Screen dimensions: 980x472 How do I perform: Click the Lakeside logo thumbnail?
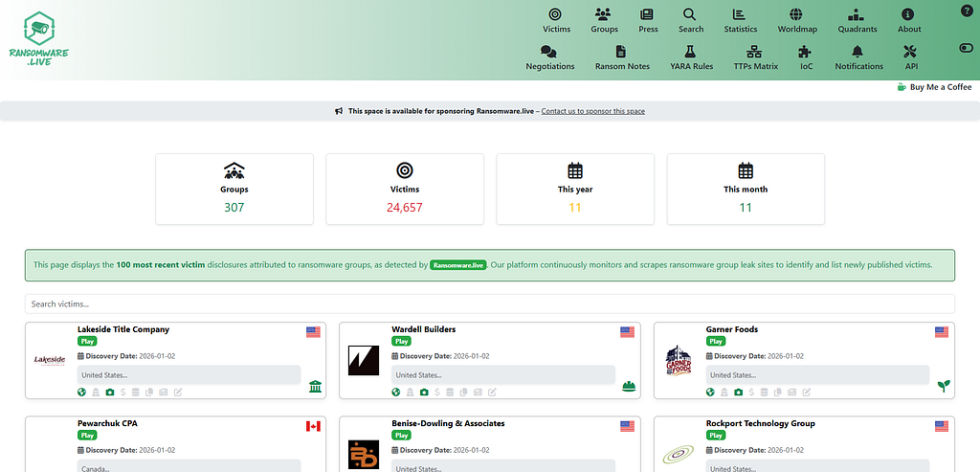50,360
